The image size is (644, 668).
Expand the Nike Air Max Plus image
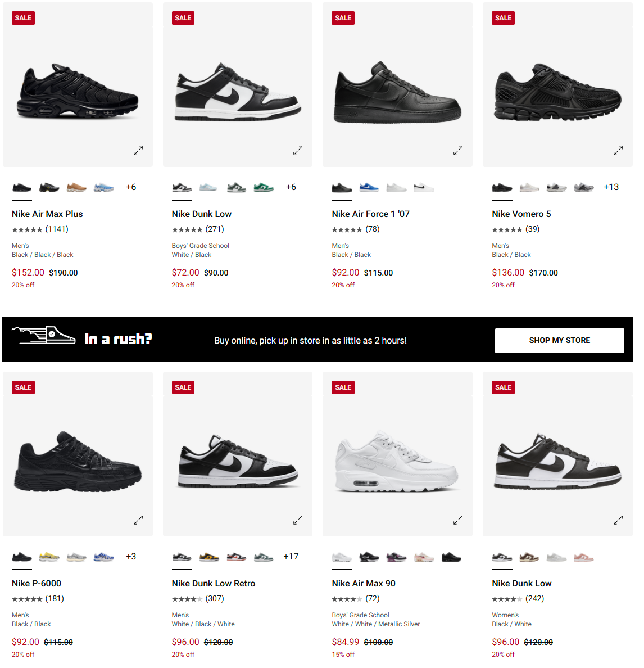[x=138, y=151]
